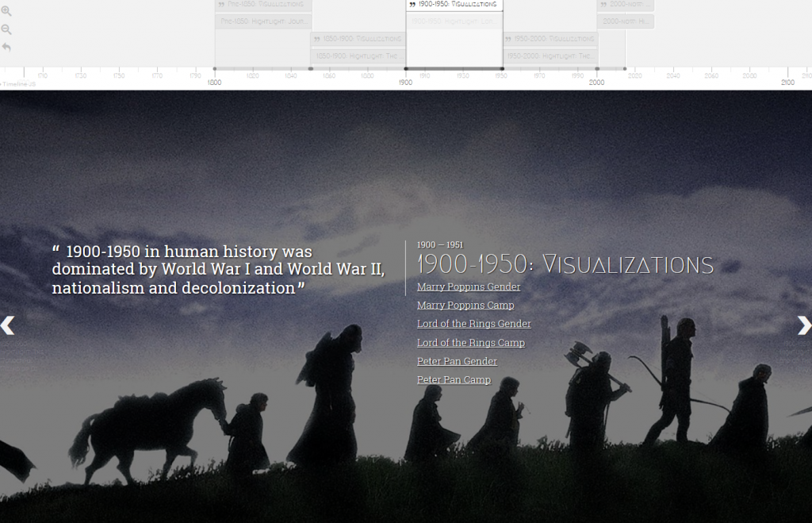Open the Lord of the Rings Camp link
The width and height of the screenshot is (812, 523).
[x=471, y=343]
